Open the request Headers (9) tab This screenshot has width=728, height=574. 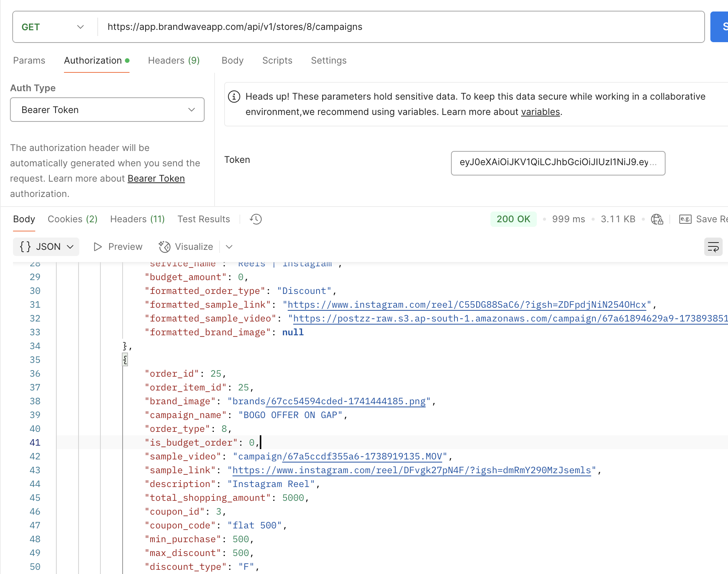[174, 61]
